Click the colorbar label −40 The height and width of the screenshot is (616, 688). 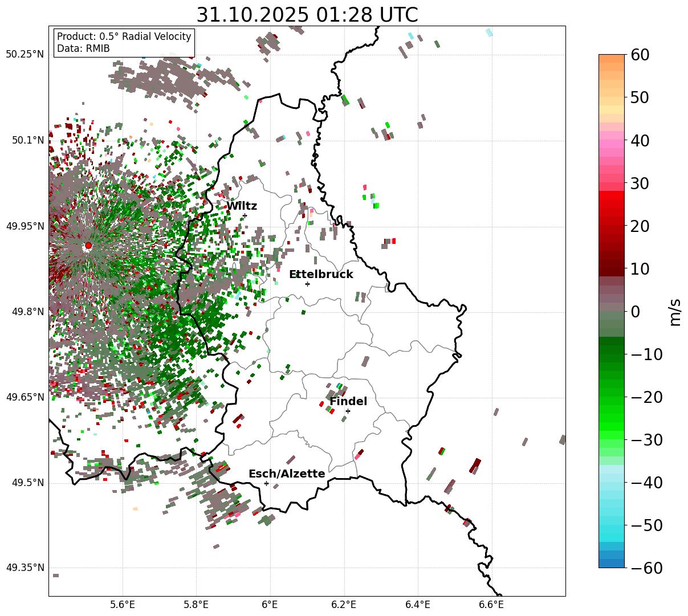coord(646,483)
